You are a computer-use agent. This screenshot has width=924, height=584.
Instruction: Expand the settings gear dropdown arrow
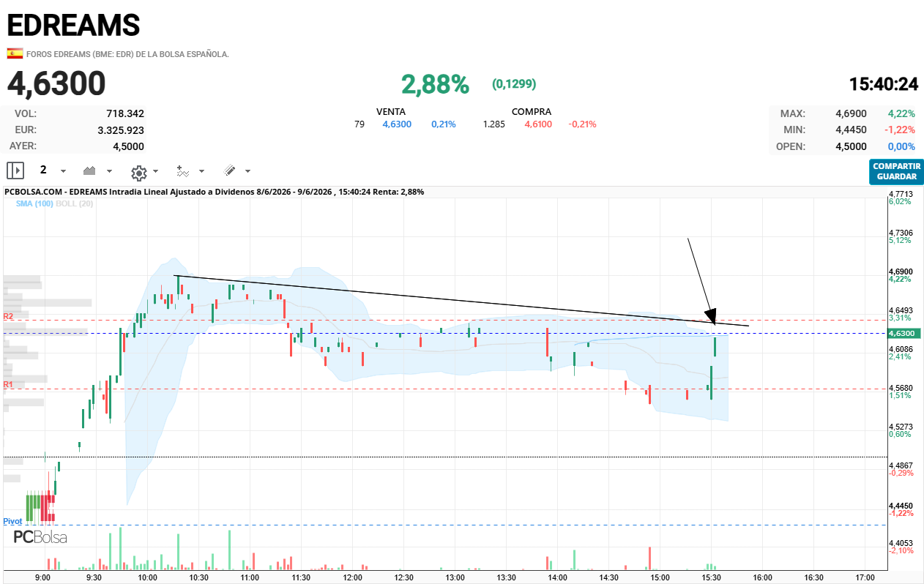[155, 171]
